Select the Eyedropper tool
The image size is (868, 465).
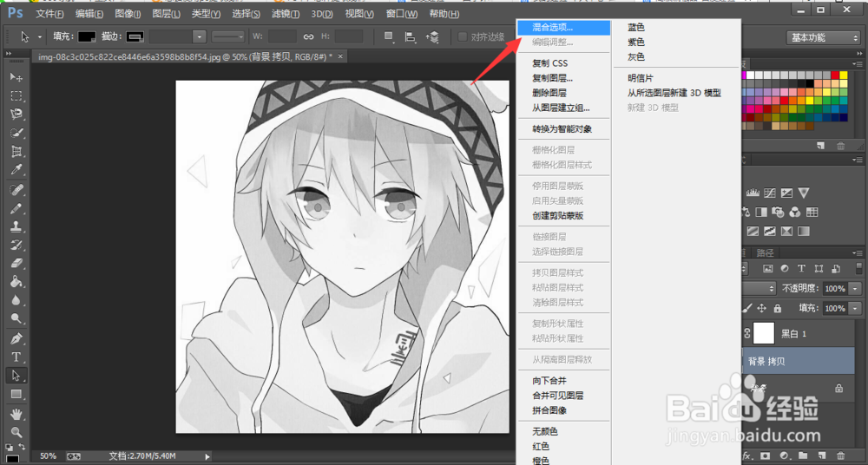[16, 170]
